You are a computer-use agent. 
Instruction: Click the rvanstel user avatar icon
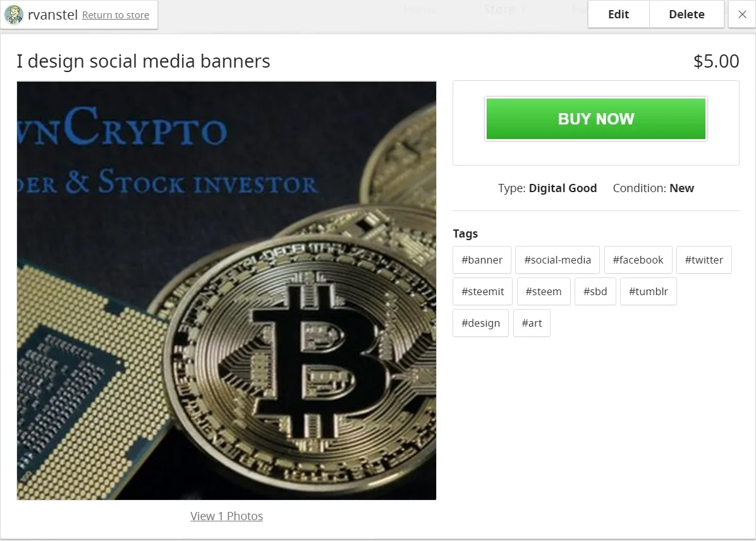(14, 15)
